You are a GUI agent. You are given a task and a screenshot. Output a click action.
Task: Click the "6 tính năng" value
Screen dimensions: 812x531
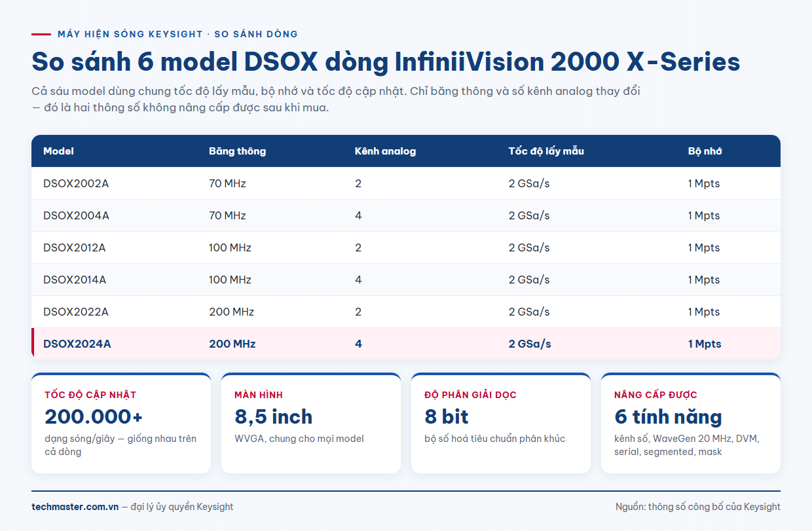668,416
